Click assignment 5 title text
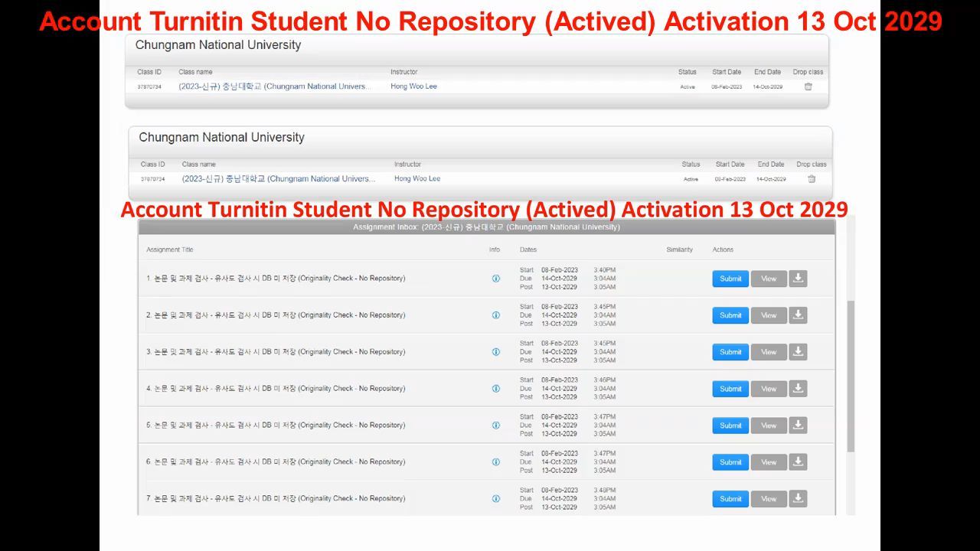The width and height of the screenshot is (980, 551). pos(276,425)
